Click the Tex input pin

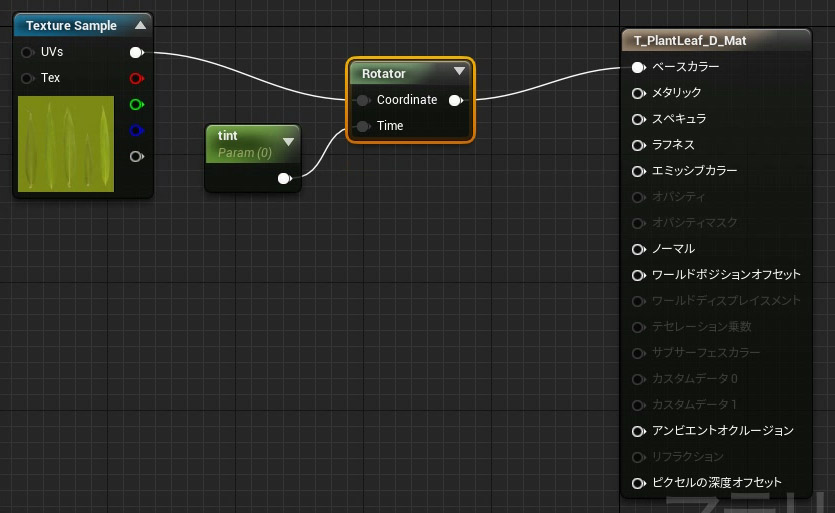pyautogui.click(x=27, y=78)
